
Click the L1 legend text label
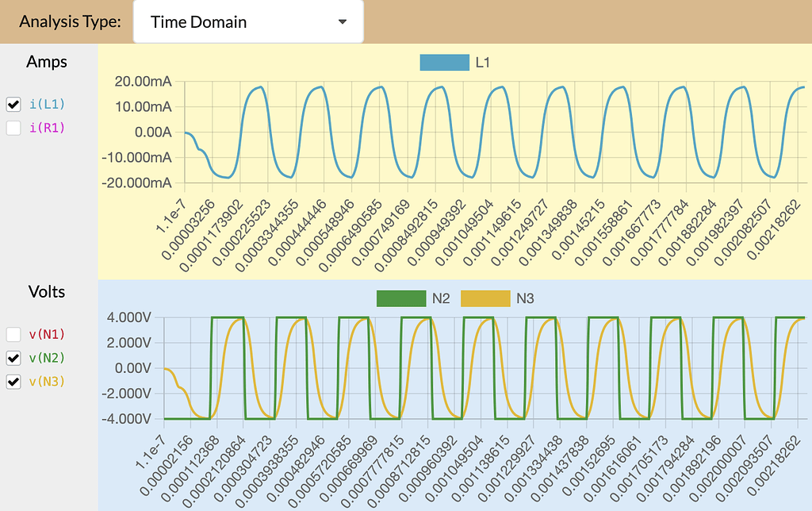(x=483, y=62)
